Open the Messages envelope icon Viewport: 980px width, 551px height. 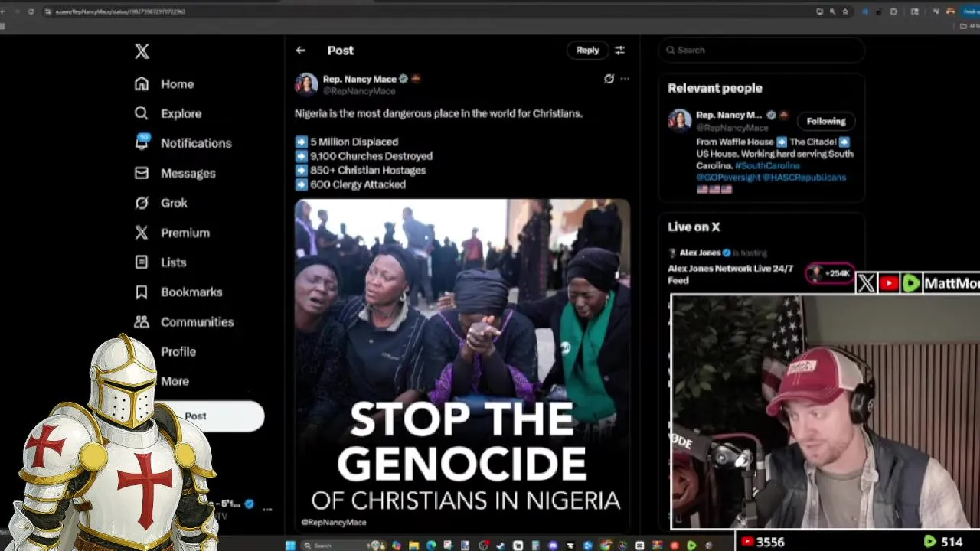click(141, 173)
